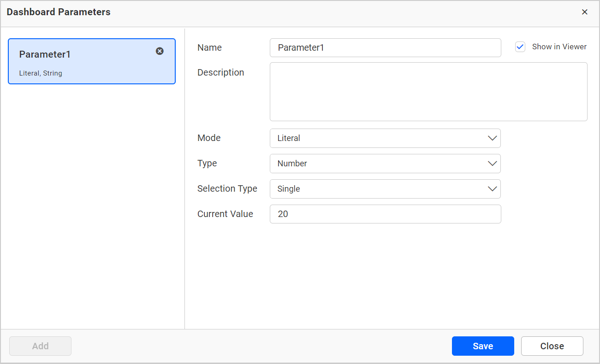The image size is (600, 364).
Task: Focus the Name input field
Action: click(386, 47)
